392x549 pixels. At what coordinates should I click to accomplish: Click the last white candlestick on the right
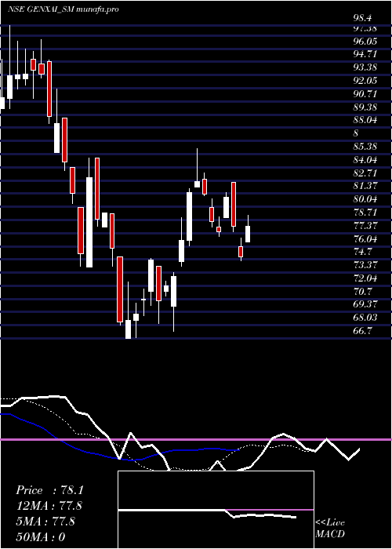248,234
